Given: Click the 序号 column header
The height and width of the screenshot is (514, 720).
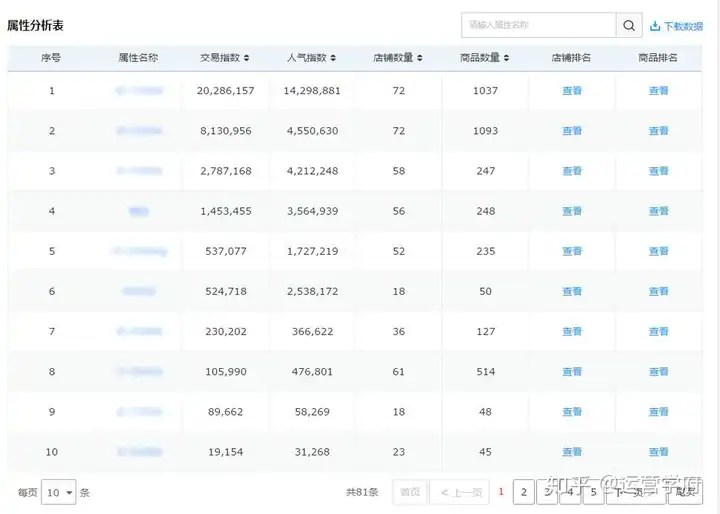Looking at the screenshot, I should pos(51,58).
